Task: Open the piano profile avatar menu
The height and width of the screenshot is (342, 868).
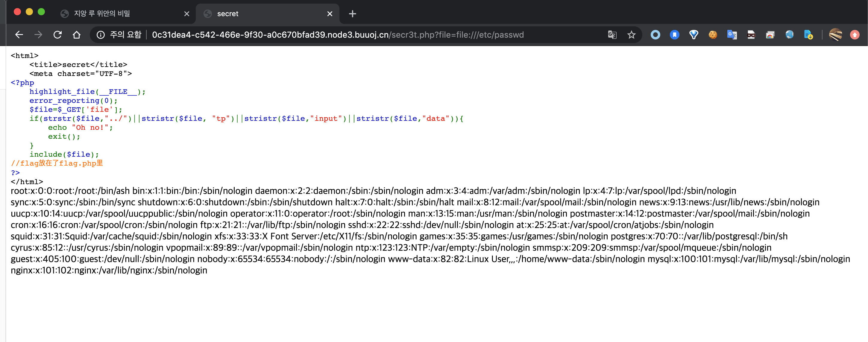Action: pyautogui.click(x=835, y=35)
